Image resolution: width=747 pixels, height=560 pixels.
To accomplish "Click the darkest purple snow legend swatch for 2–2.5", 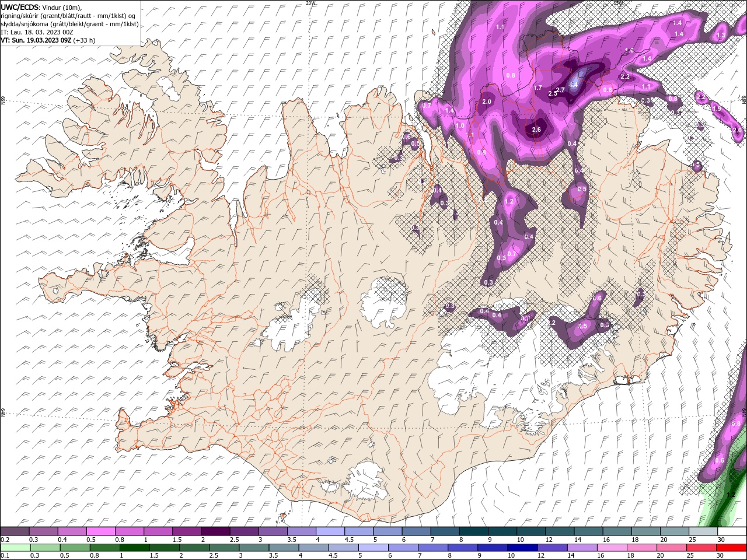I will [x=215, y=531].
